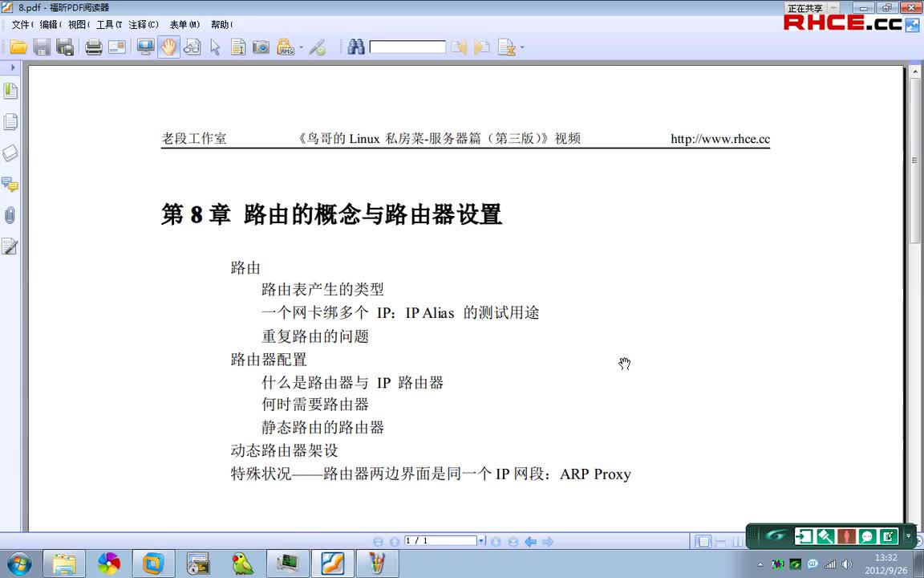Open the Bookmarks sidebar panel
Image resolution: width=924 pixels, height=578 pixels.
point(10,90)
